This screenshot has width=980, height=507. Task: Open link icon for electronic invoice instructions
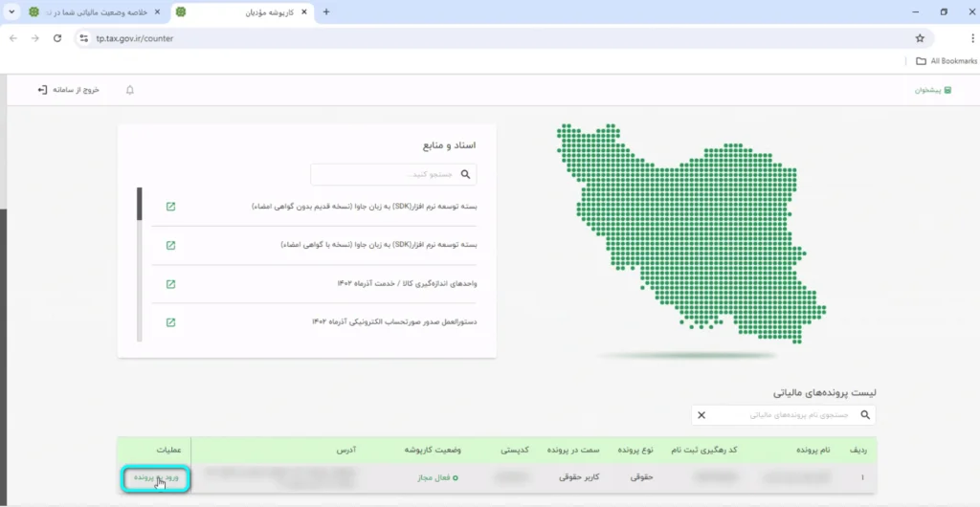170,322
